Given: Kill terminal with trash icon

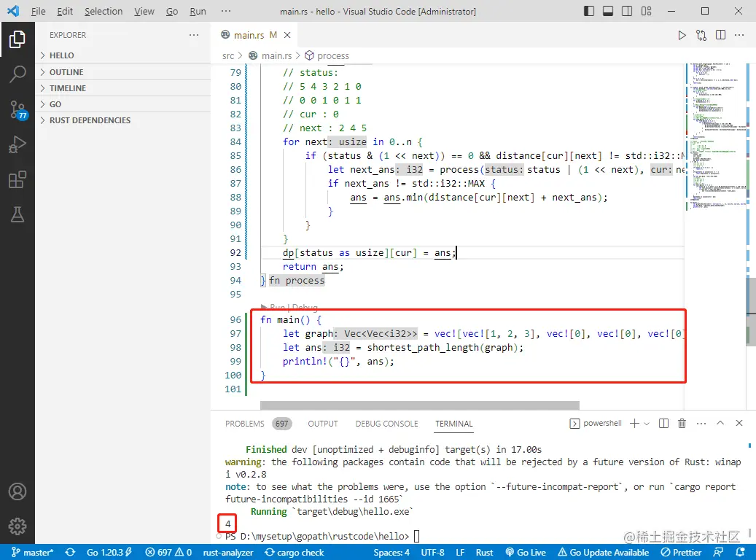Looking at the screenshot, I should pos(682,424).
